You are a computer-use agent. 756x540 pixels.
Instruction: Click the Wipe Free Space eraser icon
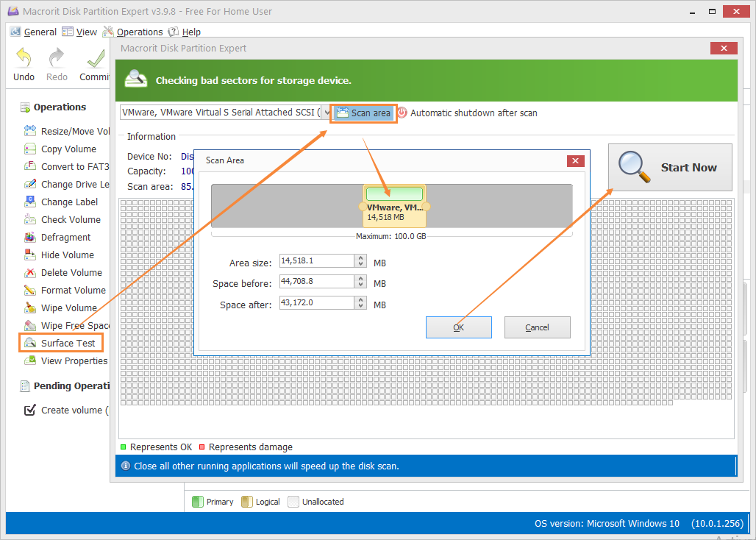click(30, 325)
